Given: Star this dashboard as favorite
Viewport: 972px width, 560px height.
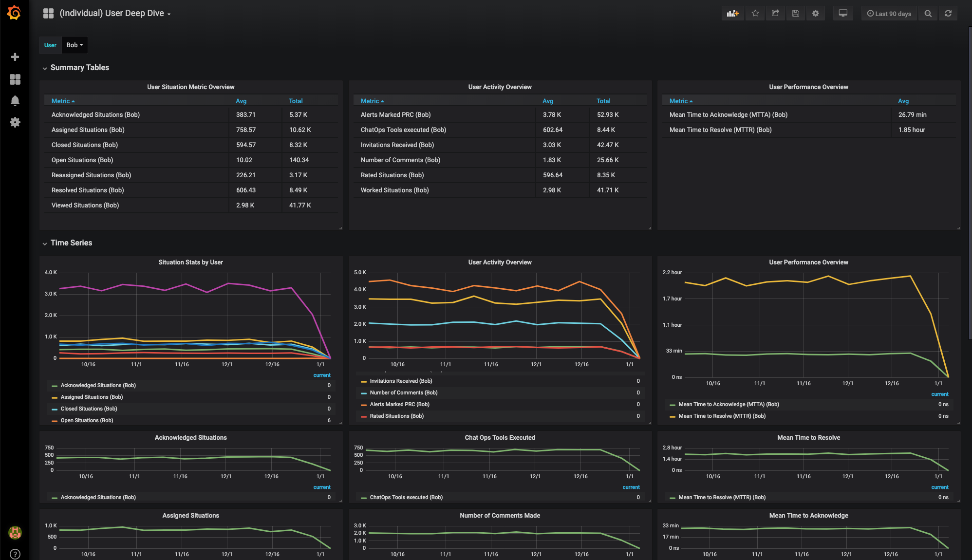Looking at the screenshot, I should [755, 14].
